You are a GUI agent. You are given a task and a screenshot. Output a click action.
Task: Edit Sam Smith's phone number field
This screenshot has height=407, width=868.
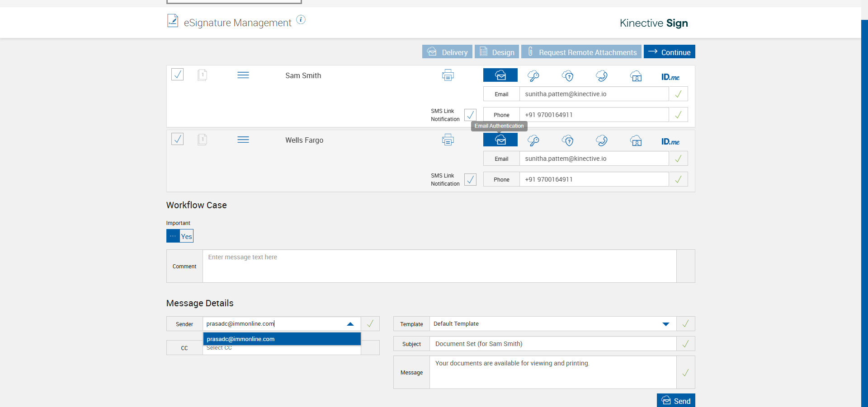594,115
